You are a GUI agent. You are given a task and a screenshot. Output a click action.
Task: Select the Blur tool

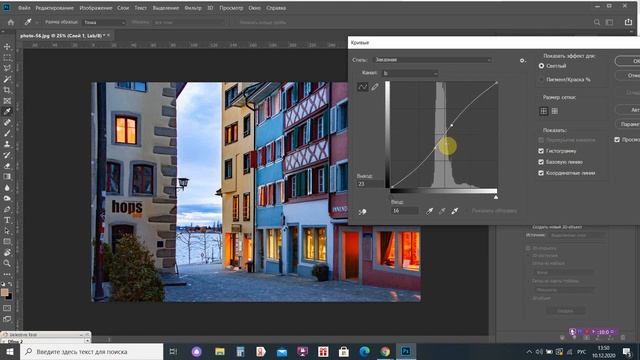pos(7,188)
